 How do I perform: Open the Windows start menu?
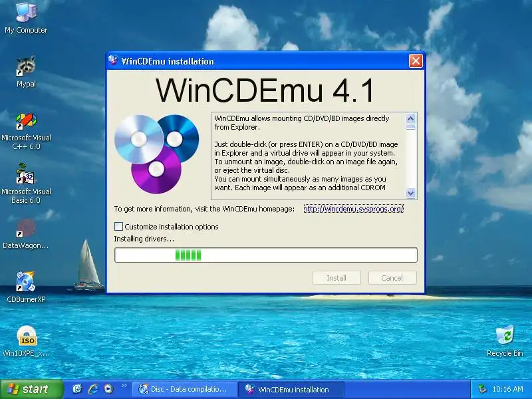click(x=32, y=389)
